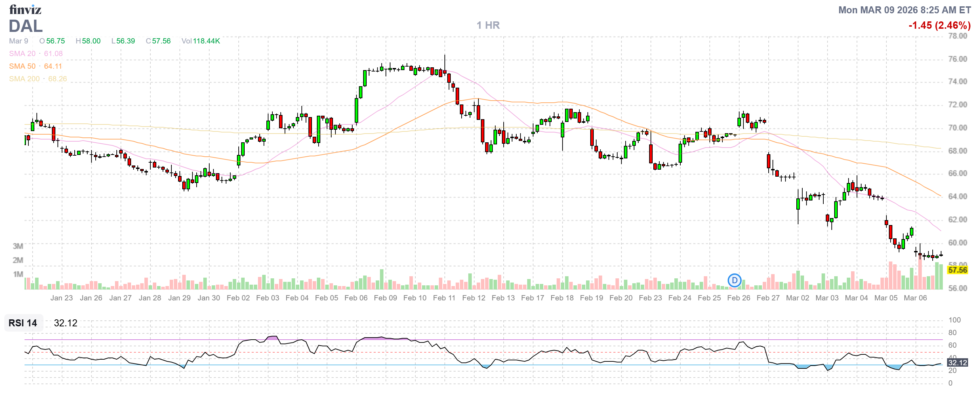
Task: Click the 3M volume axis label
Action: [x=18, y=246]
